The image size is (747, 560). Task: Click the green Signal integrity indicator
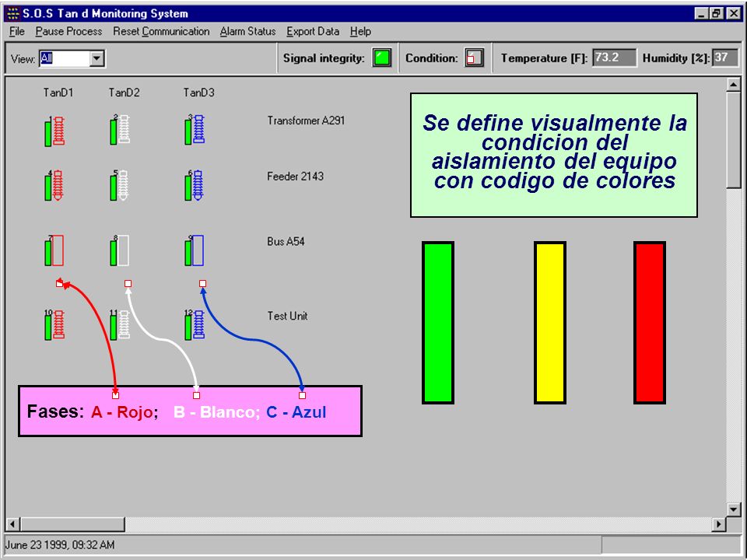(381, 58)
